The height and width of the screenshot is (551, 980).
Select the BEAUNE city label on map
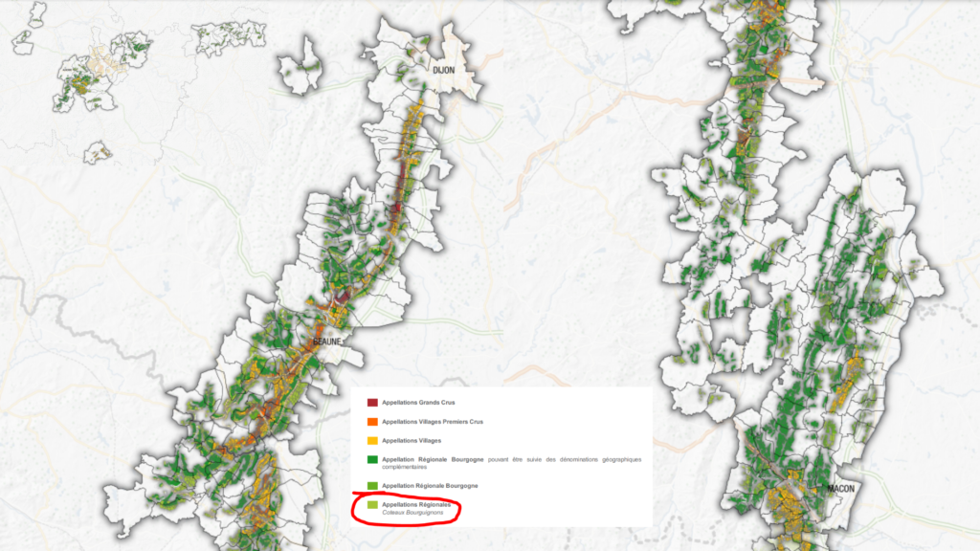click(x=327, y=342)
